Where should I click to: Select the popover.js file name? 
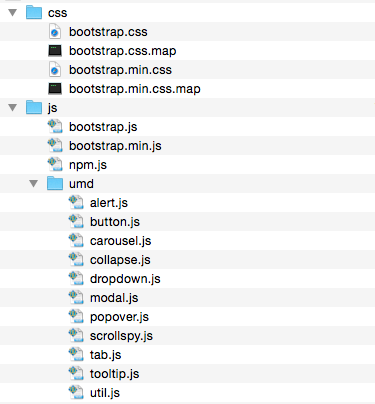pyautogui.click(x=119, y=317)
